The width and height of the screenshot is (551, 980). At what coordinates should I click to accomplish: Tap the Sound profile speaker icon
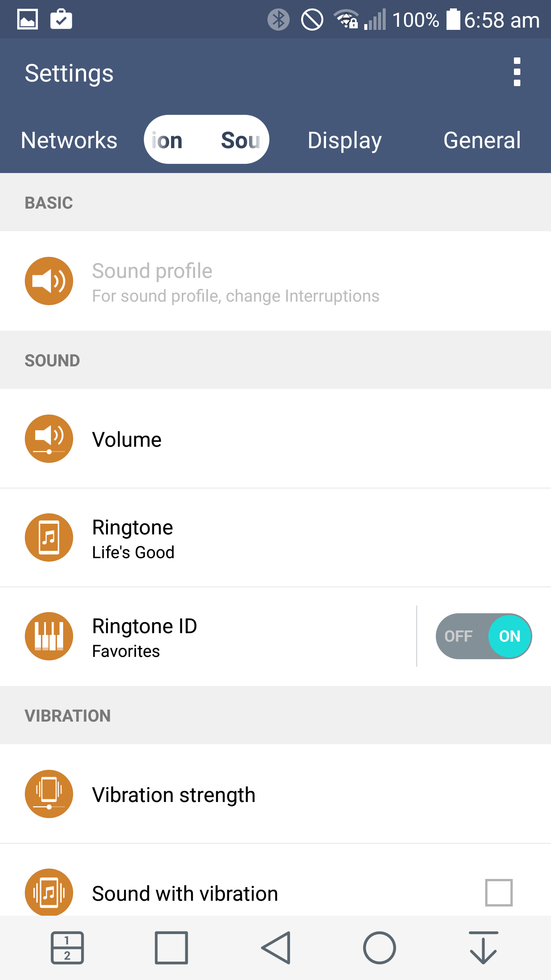[49, 281]
